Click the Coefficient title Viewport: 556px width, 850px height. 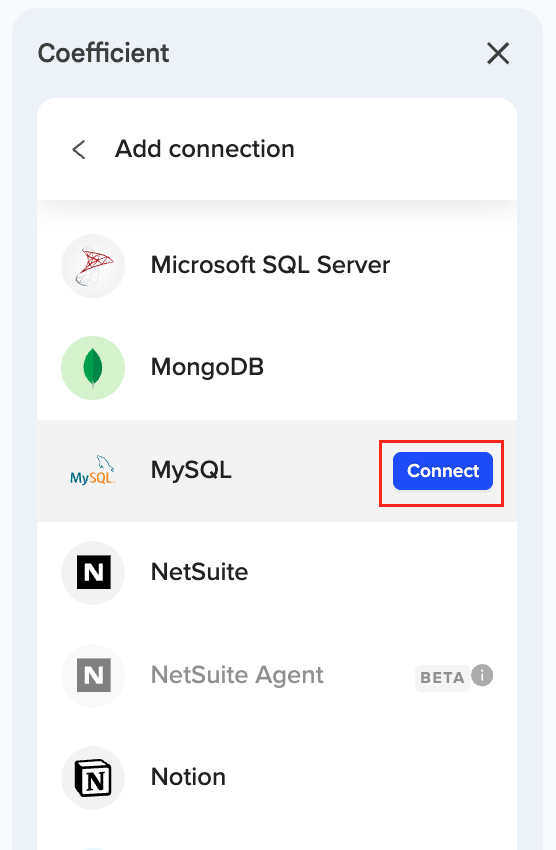coord(104,53)
